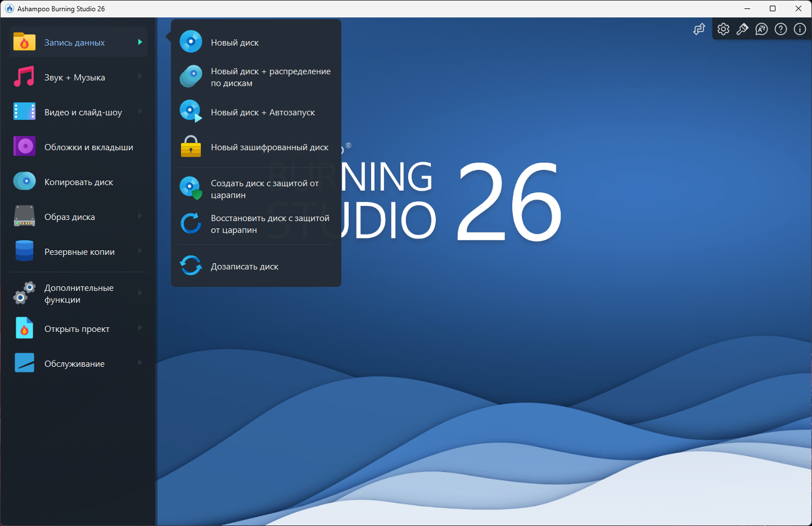Click the film strip icon for Видео и слайд-шоу
Viewport: 812px width, 526px height.
[x=24, y=112]
